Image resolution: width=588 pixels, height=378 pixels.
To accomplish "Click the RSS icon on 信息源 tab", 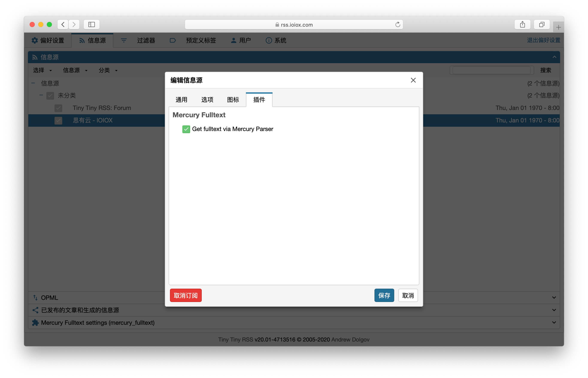I will coord(82,41).
